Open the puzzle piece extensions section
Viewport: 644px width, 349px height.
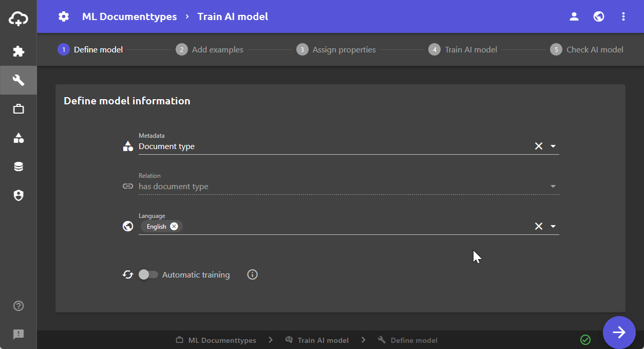(x=18, y=51)
